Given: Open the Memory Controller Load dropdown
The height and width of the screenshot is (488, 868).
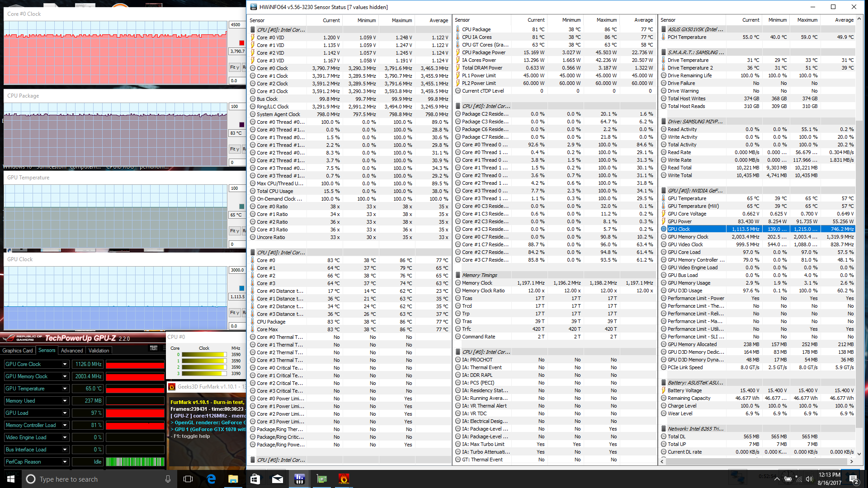Looking at the screenshot, I should (65, 425).
